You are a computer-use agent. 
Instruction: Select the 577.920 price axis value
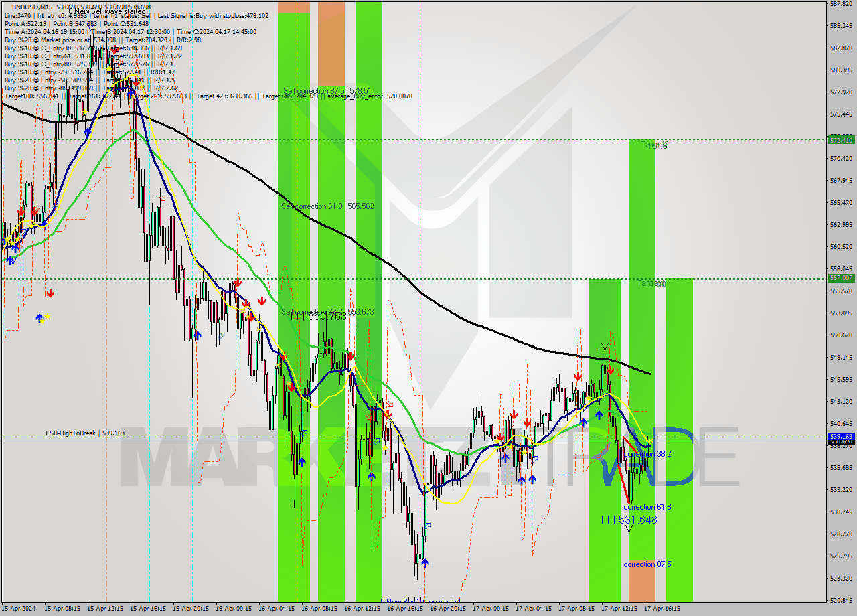click(841, 92)
